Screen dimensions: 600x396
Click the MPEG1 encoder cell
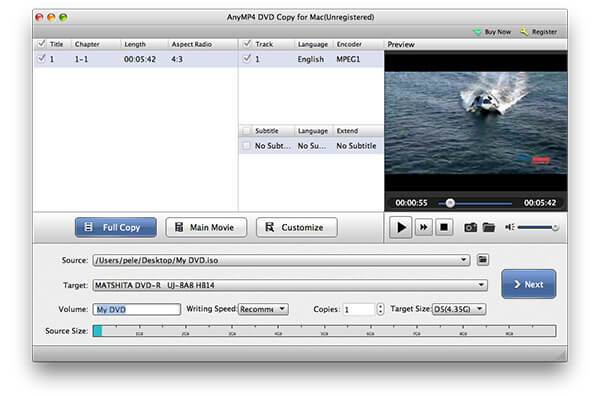[x=348, y=59]
